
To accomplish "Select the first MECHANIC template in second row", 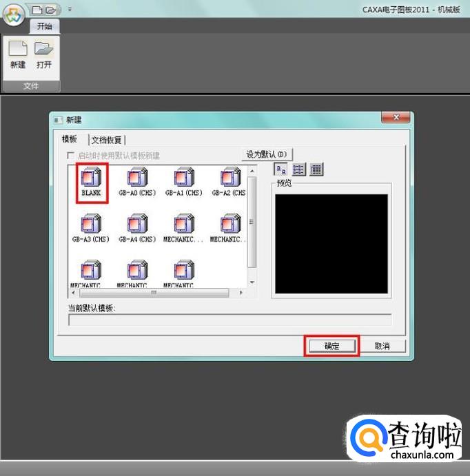I will [183, 228].
